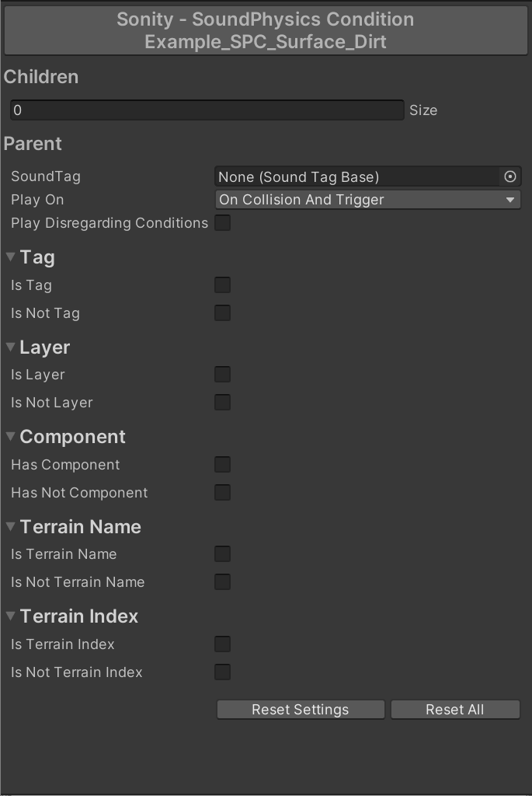Open the SoundTag object picker icon

(510, 177)
